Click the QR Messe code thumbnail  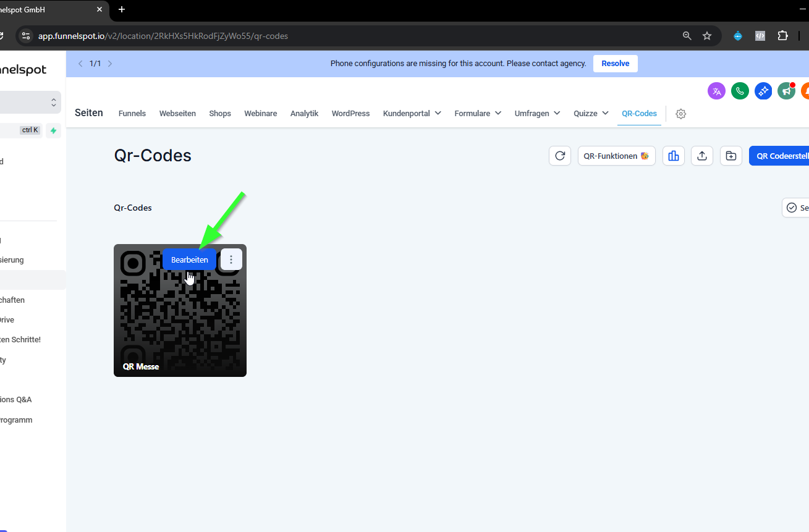click(180, 310)
